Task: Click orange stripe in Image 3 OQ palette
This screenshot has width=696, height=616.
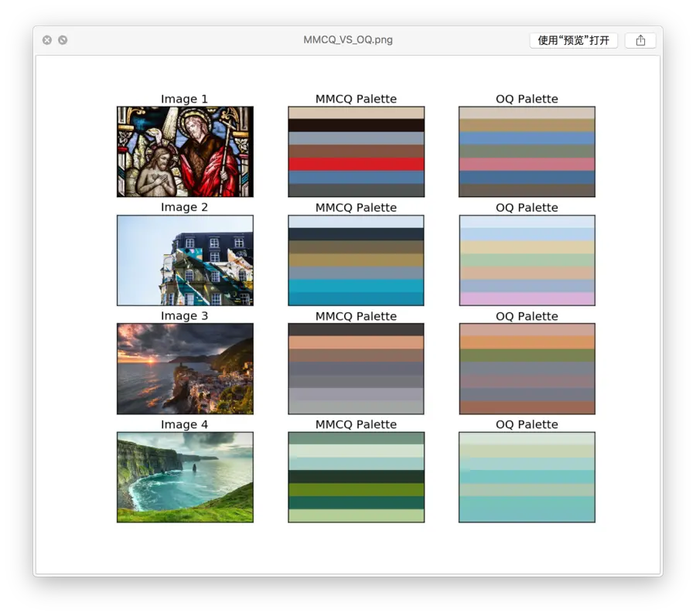Action: click(527, 342)
